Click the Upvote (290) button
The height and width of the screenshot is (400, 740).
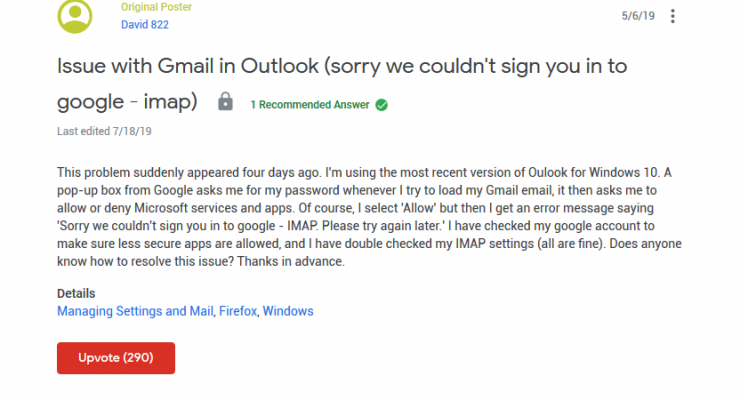[116, 358]
